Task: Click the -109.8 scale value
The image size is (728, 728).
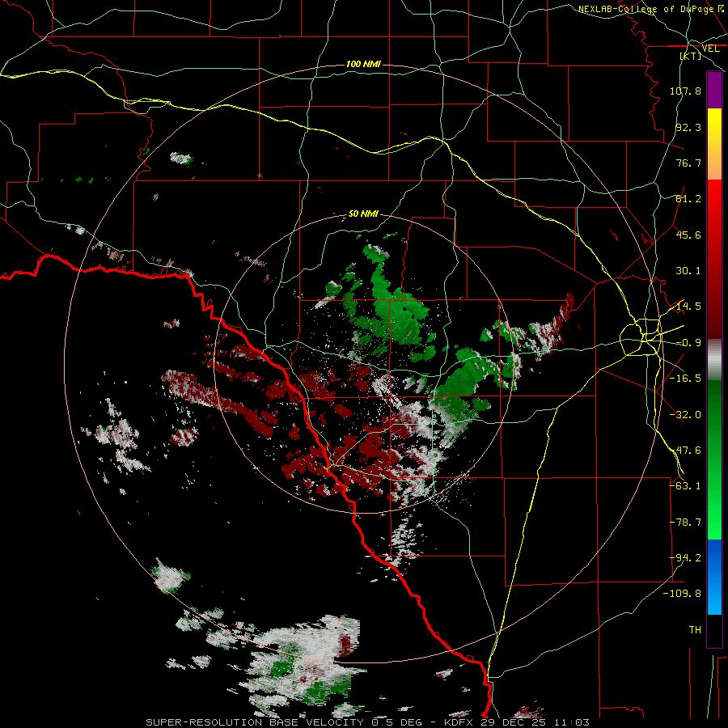Action: (x=683, y=594)
